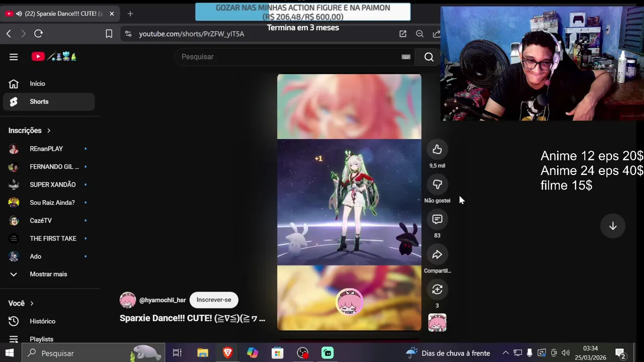644x362 pixels.
Task: Open site settings icon in address bar
Action: (x=128, y=34)
